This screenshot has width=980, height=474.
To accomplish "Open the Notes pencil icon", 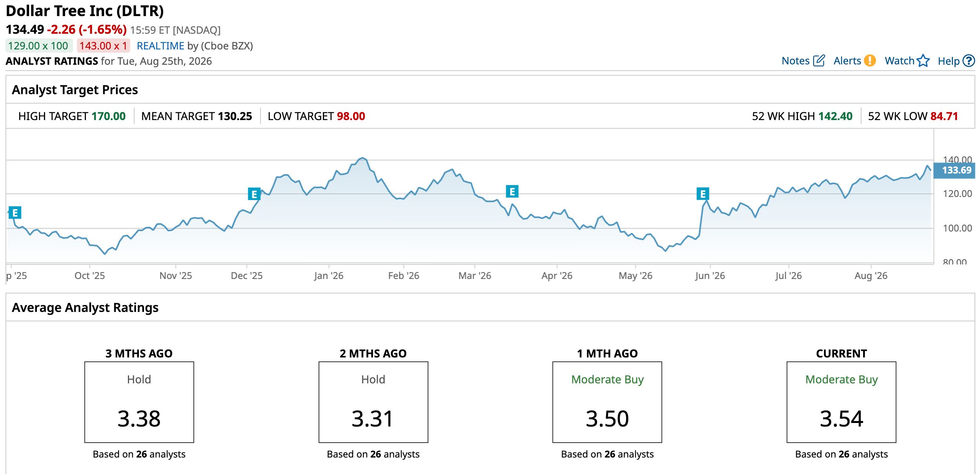I will tap(819, 61).
